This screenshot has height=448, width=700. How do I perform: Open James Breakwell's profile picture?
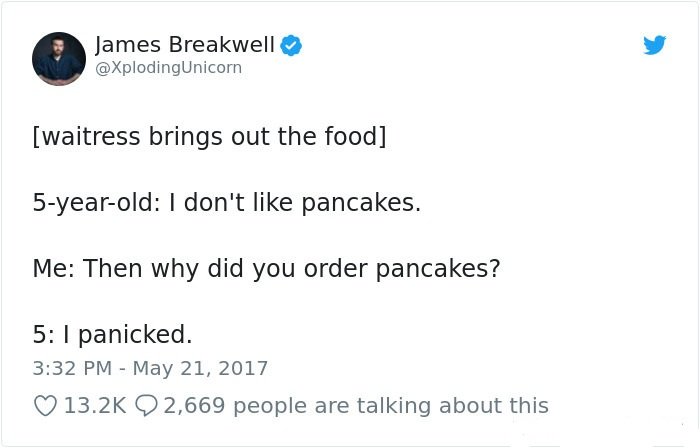(x=59, y=58)
